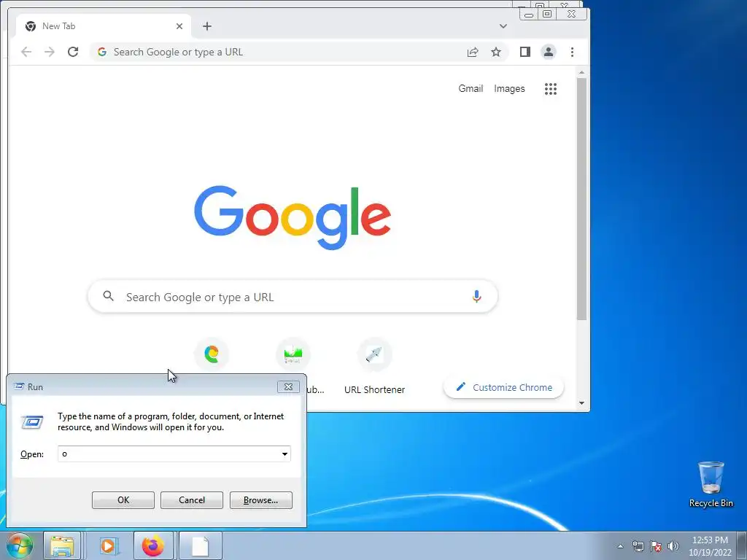Focus the Google search box on page
The image size is (747, 560).
pyautogui.click(x=293, y=296)
